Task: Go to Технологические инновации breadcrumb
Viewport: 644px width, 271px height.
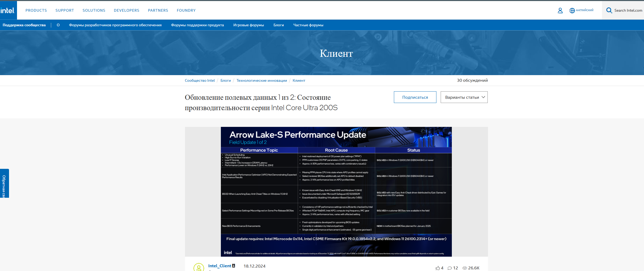Action: pos(262,80)
